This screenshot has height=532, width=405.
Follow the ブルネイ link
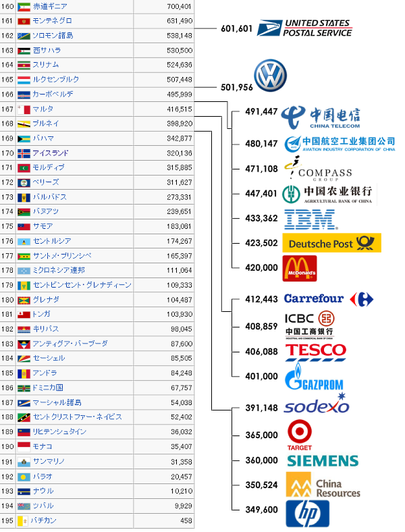tap(46, 124)
